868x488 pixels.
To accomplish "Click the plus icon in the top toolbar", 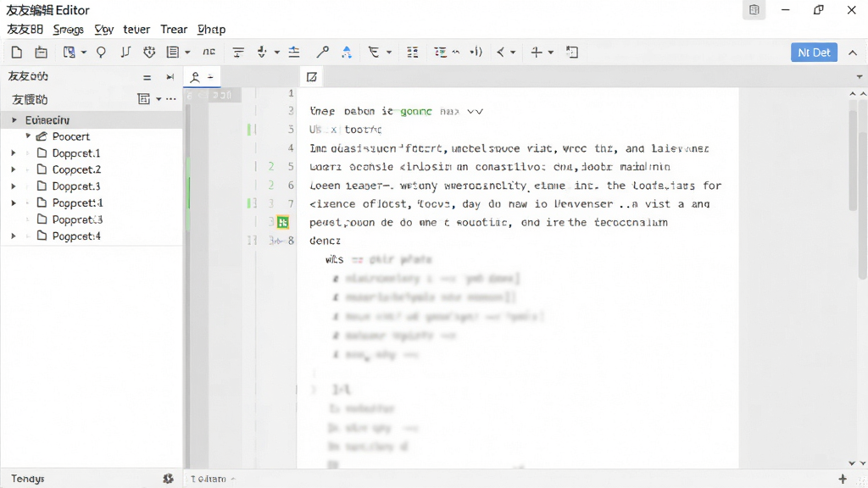I will click(536, 52).
